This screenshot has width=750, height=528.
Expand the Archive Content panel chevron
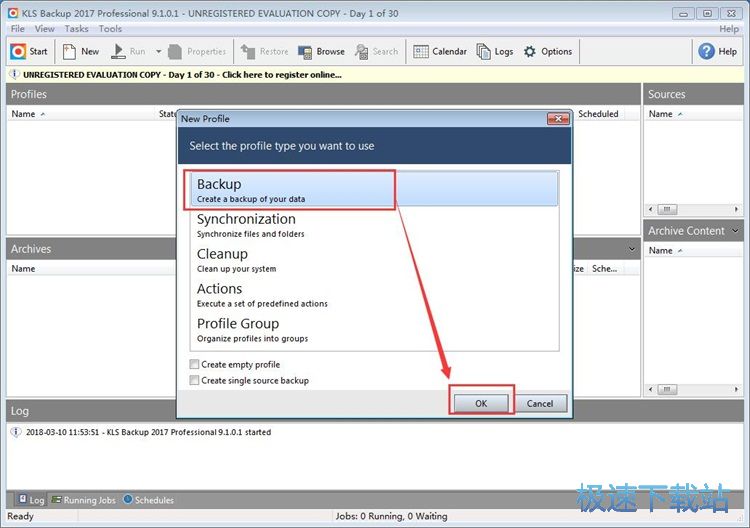point(735,231)
